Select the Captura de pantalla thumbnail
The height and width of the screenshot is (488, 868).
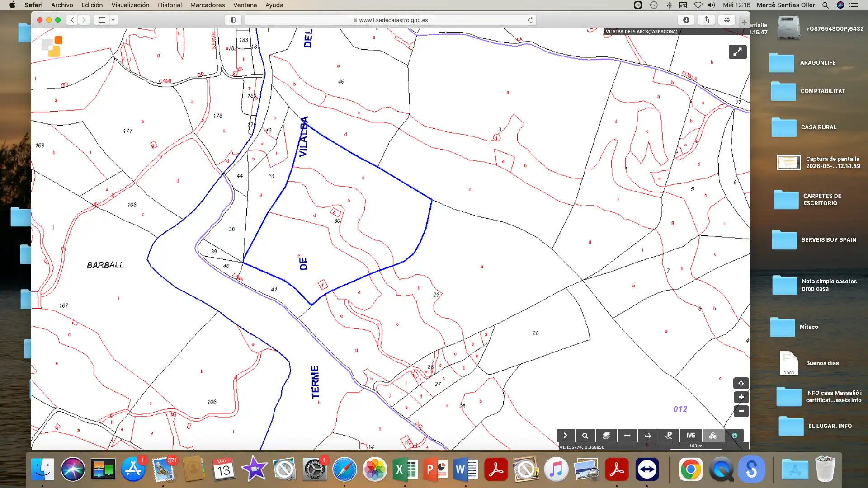click(788, 162)
